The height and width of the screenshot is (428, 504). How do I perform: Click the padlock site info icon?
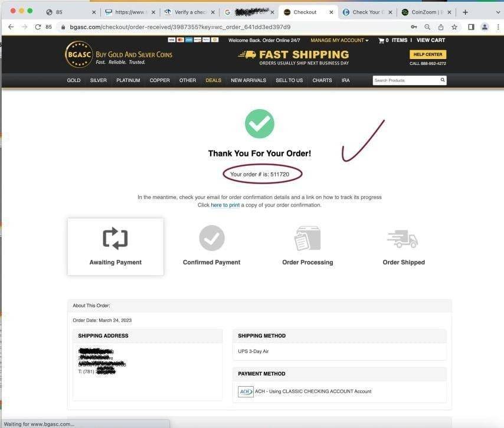point(63,27)
